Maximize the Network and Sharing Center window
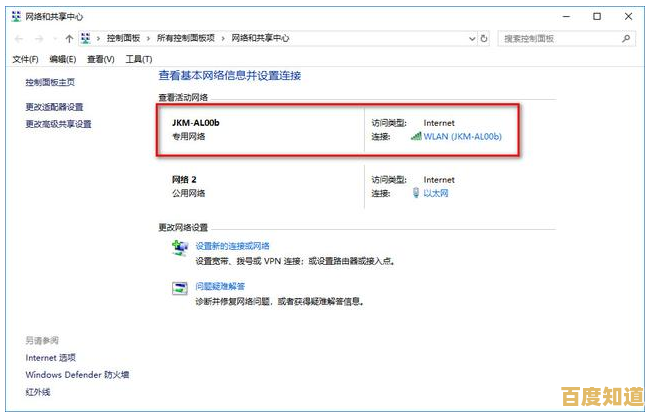The width and height of the screenshot is (649, 415). coord(597,17)
